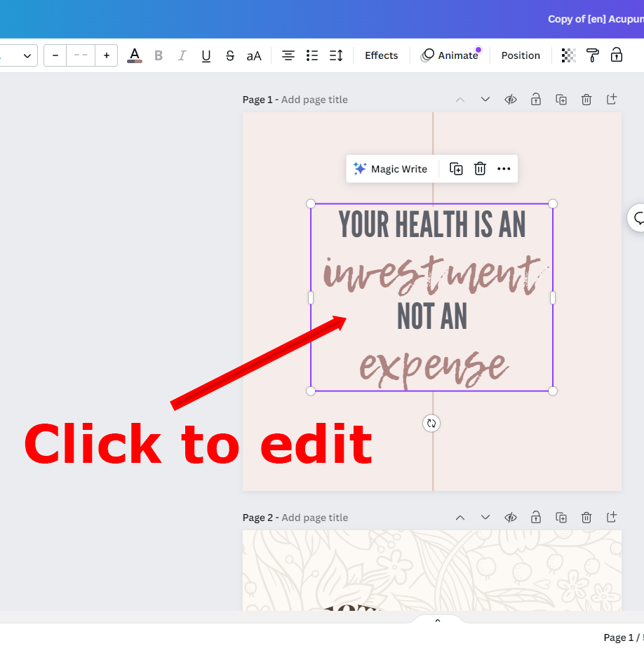Viewport: 644px width, 648px height.
Task: Open the text color picker
Action: 135,55
